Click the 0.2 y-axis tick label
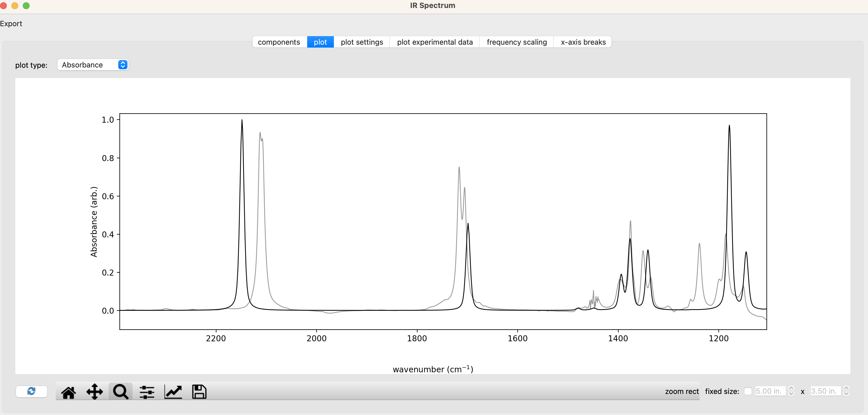This screenshot has height=415, width=868. pyautogui.click(x=108, y=272)
